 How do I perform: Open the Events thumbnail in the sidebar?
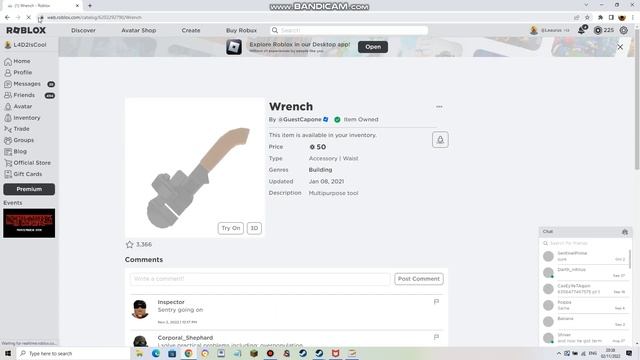29,223
